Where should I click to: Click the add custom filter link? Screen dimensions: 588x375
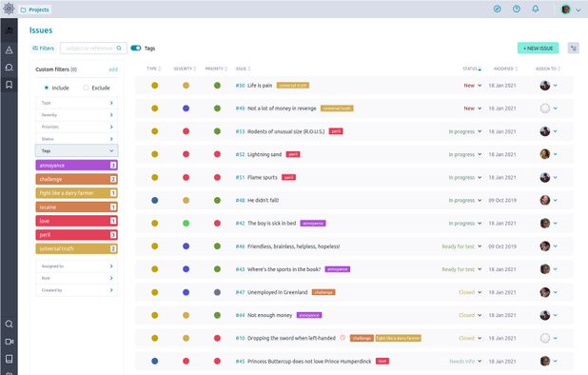[x=113, y=69]
